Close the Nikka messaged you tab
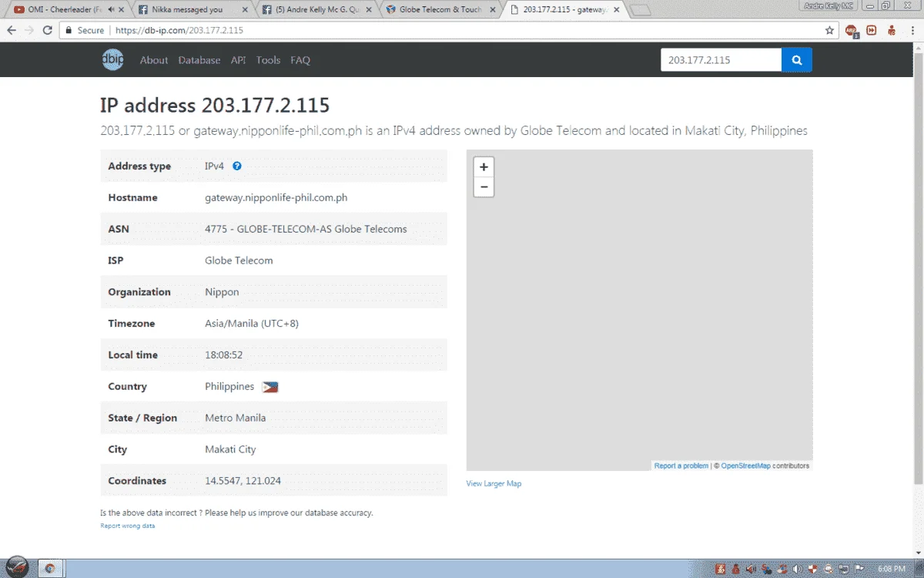The image size is (924, 578). tap(246, 10)
